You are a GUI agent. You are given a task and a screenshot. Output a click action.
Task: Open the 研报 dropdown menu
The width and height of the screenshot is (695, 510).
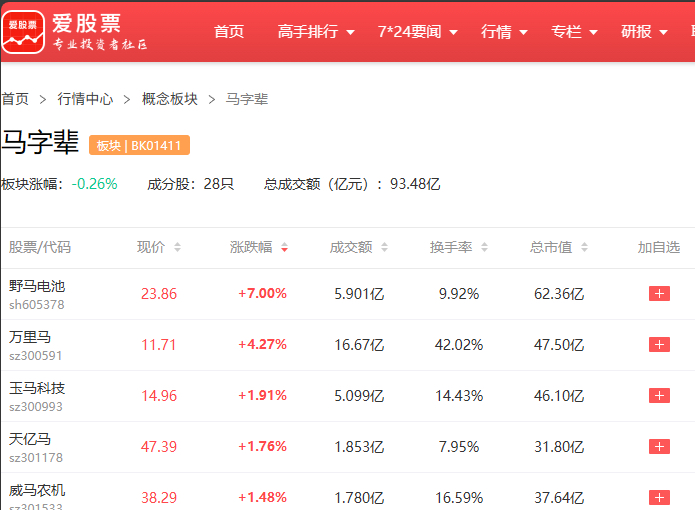[644, 32]
